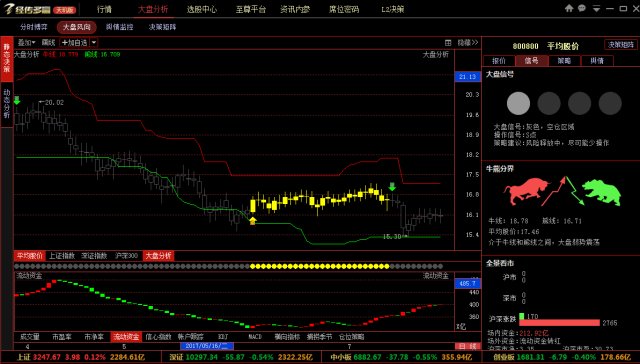Image resolution: width=640 pixels, height=364 pixels.
Task: Switch to the 策略 tab in right panel
Action: 564,61
